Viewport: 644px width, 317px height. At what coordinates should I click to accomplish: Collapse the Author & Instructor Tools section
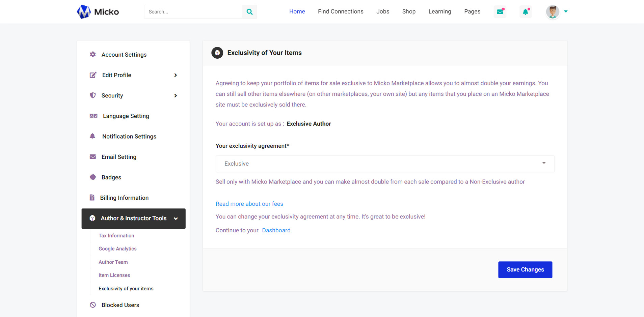[x=176, y=219]
